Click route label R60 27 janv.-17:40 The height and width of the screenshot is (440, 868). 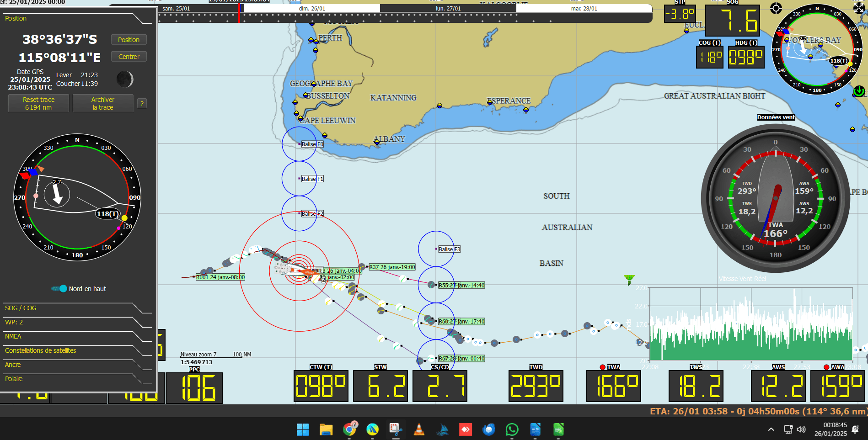click(461, 321)
